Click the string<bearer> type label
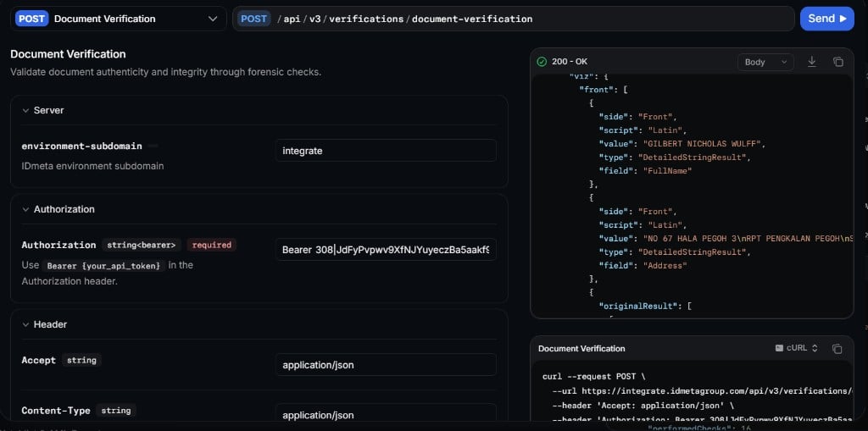 tap(142, 245)
